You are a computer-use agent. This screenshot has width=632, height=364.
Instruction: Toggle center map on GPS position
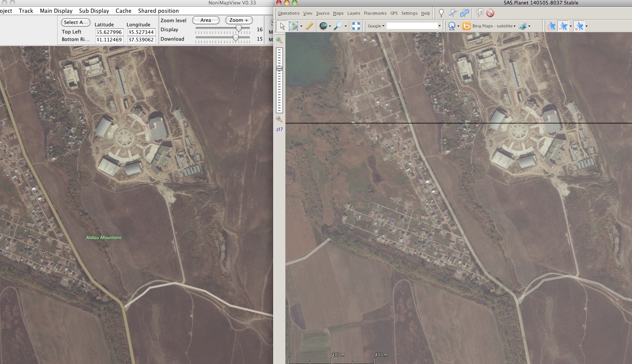[x=579, y=26]
